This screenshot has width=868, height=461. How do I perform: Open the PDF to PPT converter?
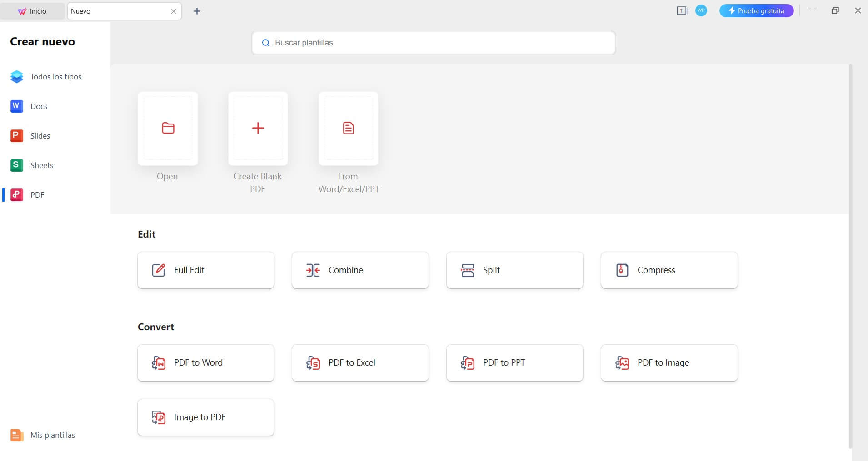pos(514,363)
